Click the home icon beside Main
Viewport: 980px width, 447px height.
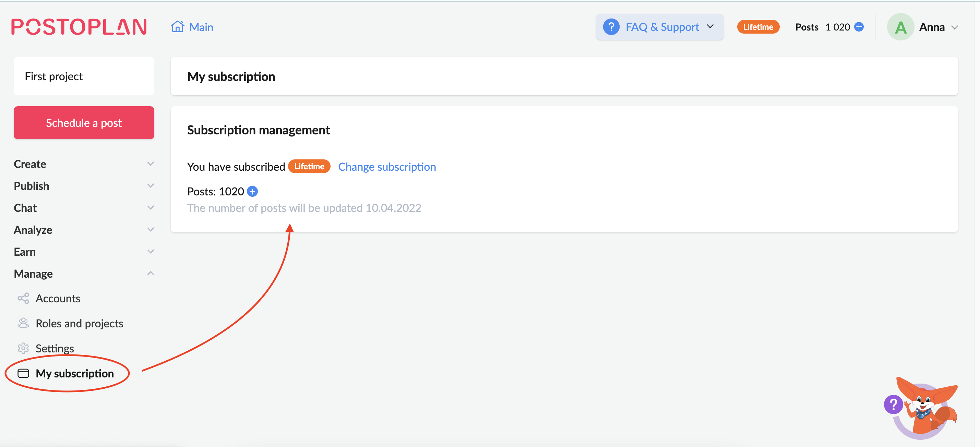(x=177, y=27)
